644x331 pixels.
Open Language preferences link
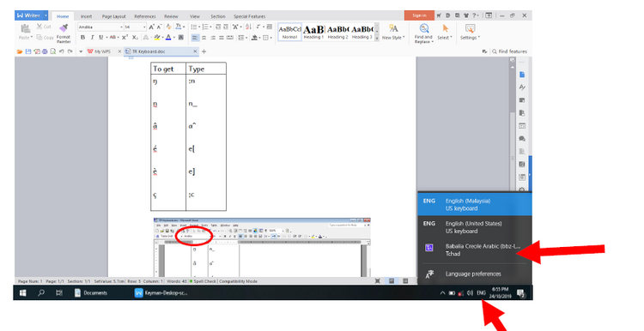click(x=473, y=274)
